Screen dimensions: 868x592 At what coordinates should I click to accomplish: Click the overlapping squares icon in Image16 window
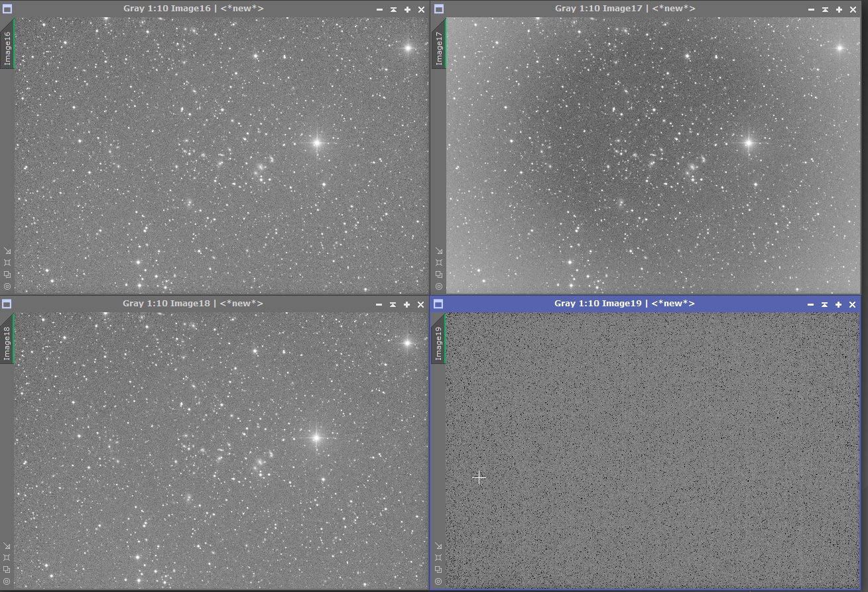(x=7, y=274)
